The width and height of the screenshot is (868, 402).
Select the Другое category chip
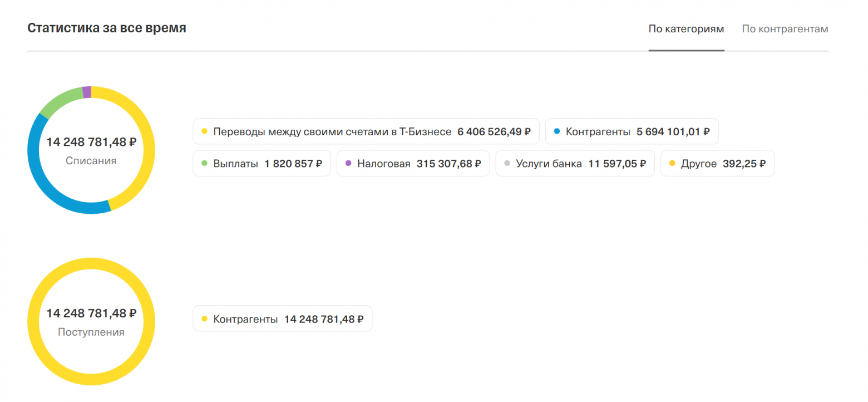(x=717, y=164)
